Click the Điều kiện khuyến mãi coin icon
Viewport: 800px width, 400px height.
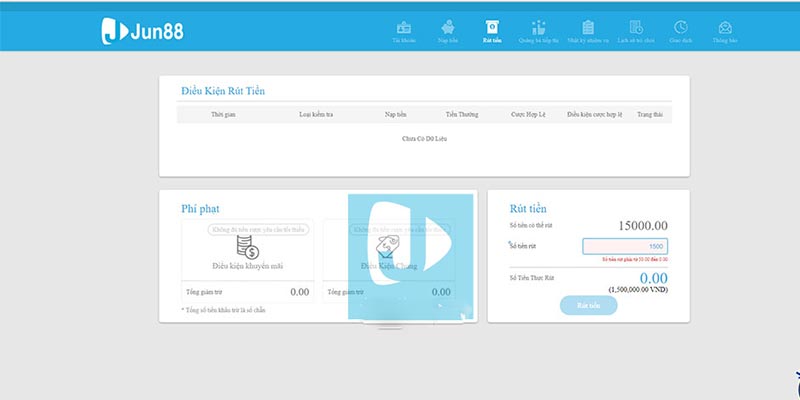pos(247,246)
